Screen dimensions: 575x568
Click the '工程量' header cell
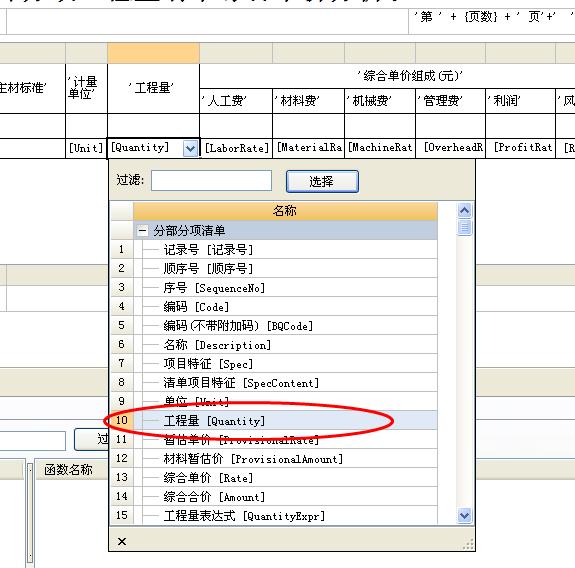click(x=154, y=88)
